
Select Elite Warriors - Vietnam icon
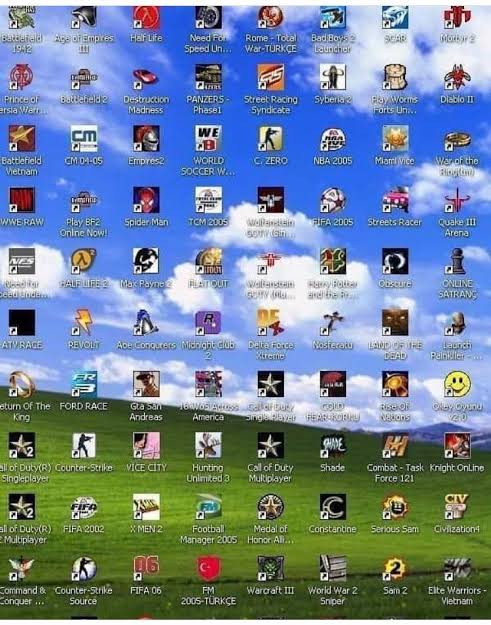[457, 568]
